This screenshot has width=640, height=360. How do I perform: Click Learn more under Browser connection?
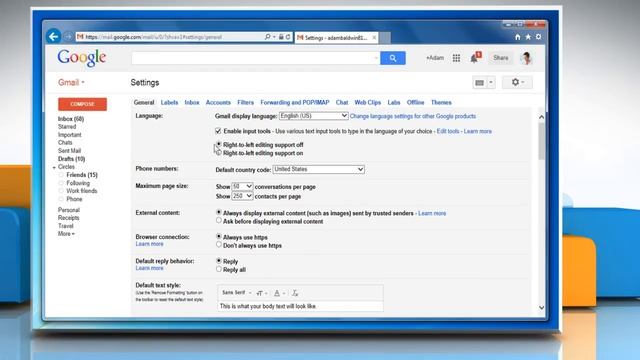pos(149,244)
